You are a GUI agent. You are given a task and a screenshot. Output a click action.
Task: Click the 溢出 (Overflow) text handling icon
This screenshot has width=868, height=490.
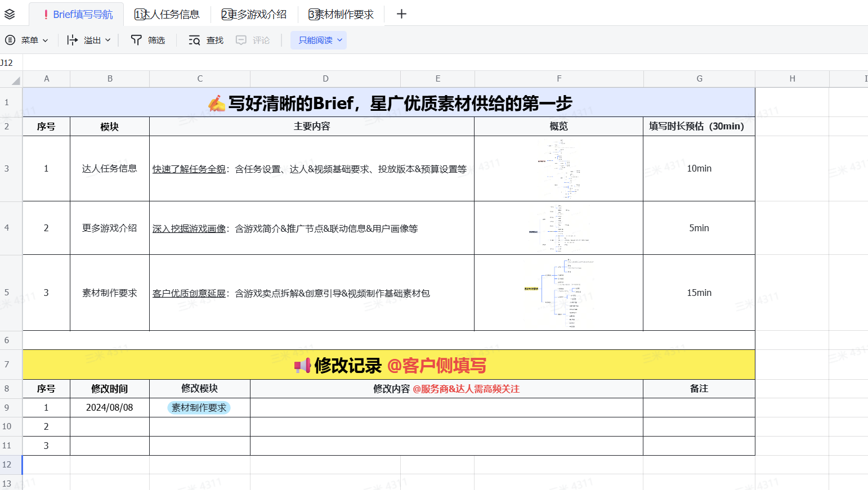(73, 40)
